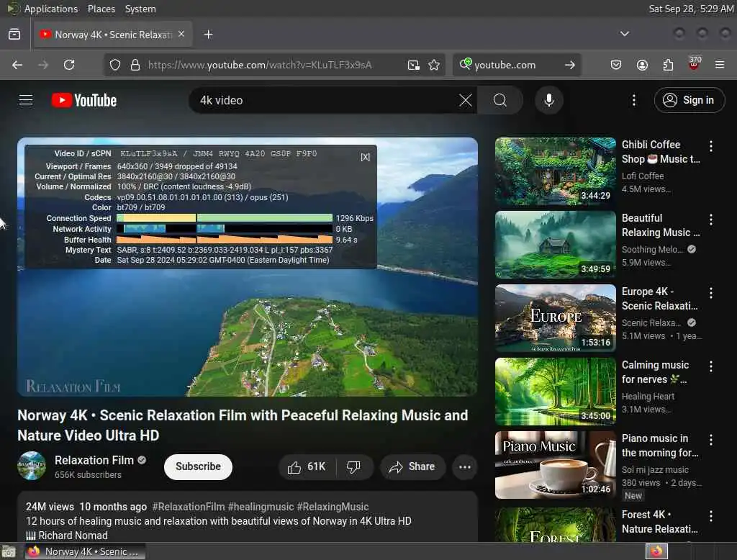Bookmark this page with star icon
The height and width of the screenshot is (560, 737).
[x=434, y=65]
